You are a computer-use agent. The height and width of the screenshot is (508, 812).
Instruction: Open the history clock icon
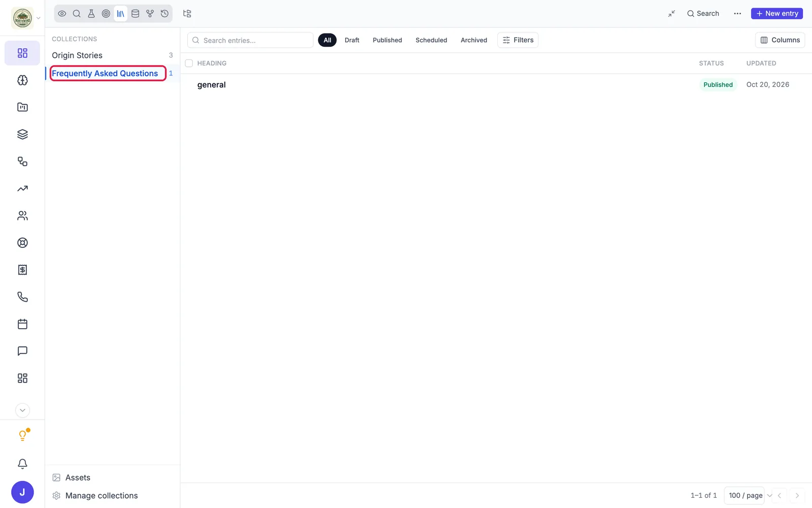tap(164, 14)
